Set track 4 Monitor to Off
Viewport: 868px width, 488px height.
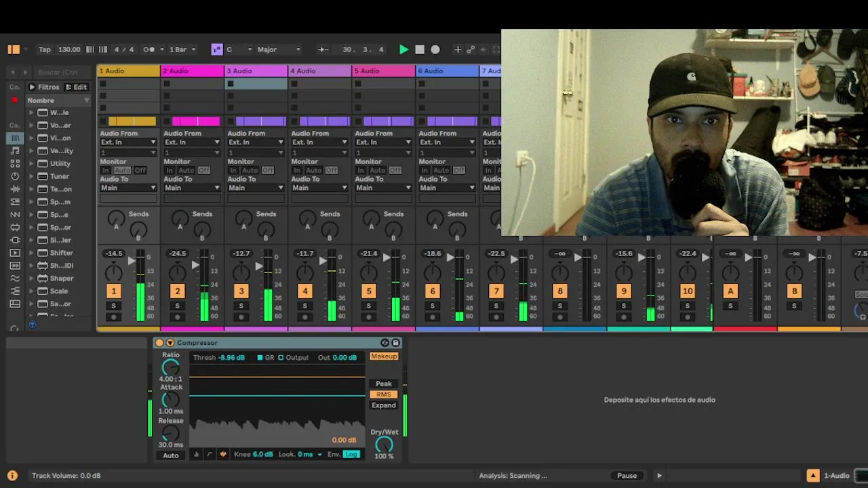pyautogui.click(x=331, y=170)
